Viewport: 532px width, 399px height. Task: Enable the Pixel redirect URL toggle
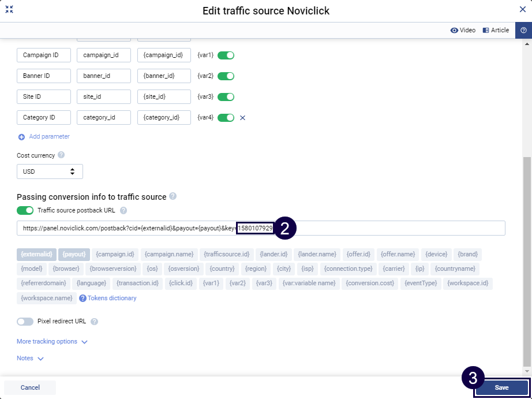coord(25,322)
